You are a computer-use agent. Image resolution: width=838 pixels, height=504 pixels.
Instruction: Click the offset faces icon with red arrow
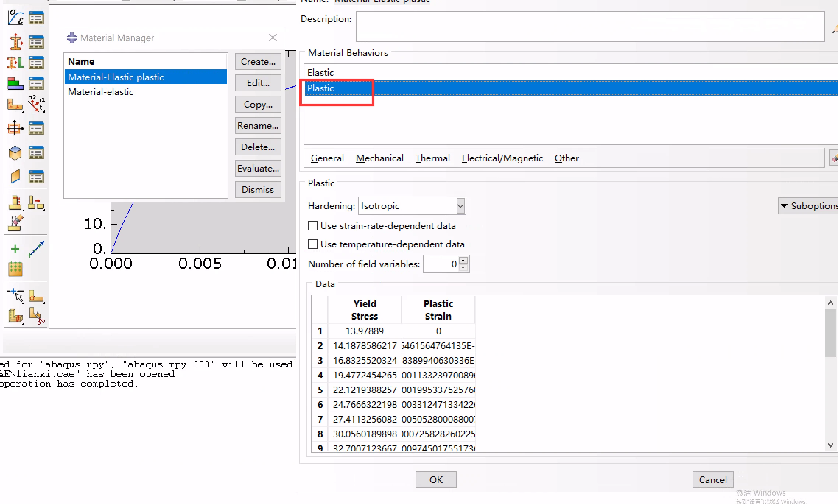pos(36,203)
